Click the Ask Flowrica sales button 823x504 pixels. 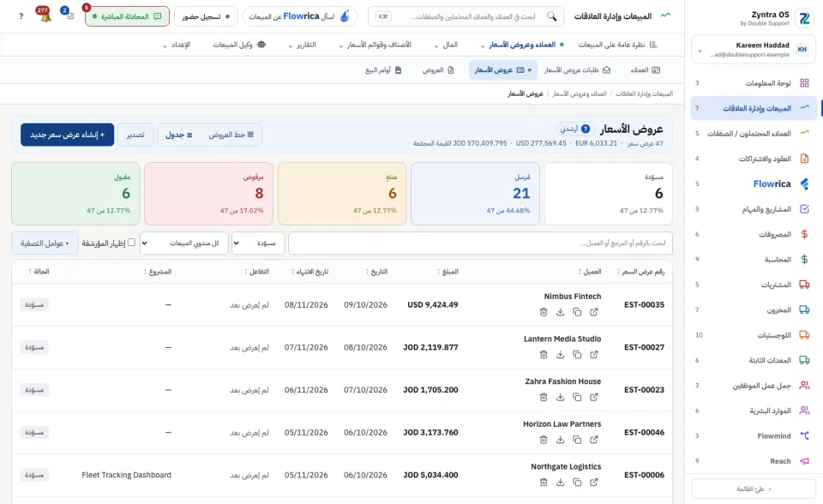pos(300,16)
